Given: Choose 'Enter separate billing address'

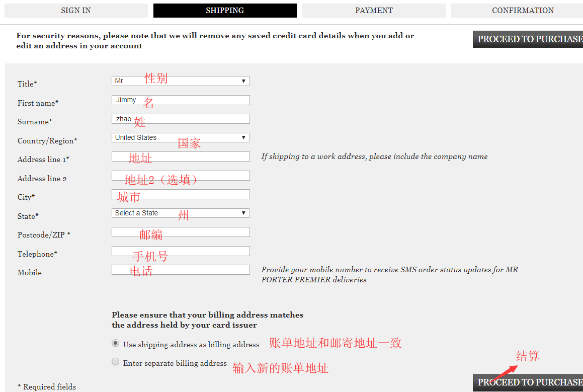Looking at the screenshot, I should coord(115,361).
